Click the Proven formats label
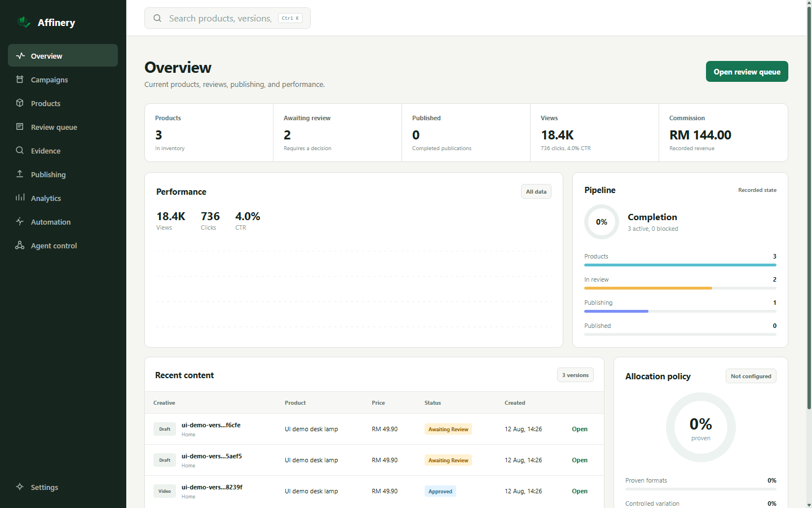The image size is (812, 508). pyautogui.click(x=646, y=480)
